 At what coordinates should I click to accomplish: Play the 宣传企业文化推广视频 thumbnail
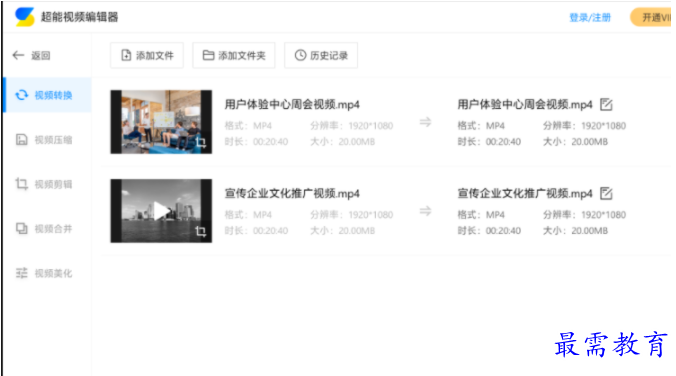(161, 211)
